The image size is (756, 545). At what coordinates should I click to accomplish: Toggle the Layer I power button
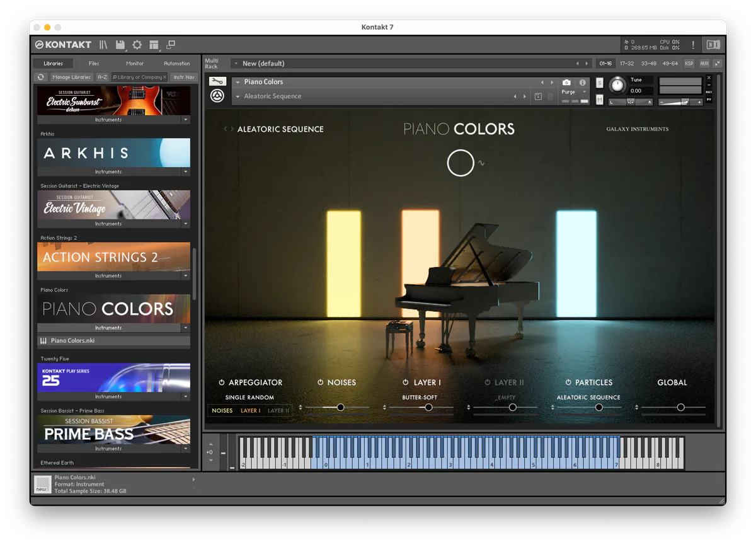pos(406,382)
